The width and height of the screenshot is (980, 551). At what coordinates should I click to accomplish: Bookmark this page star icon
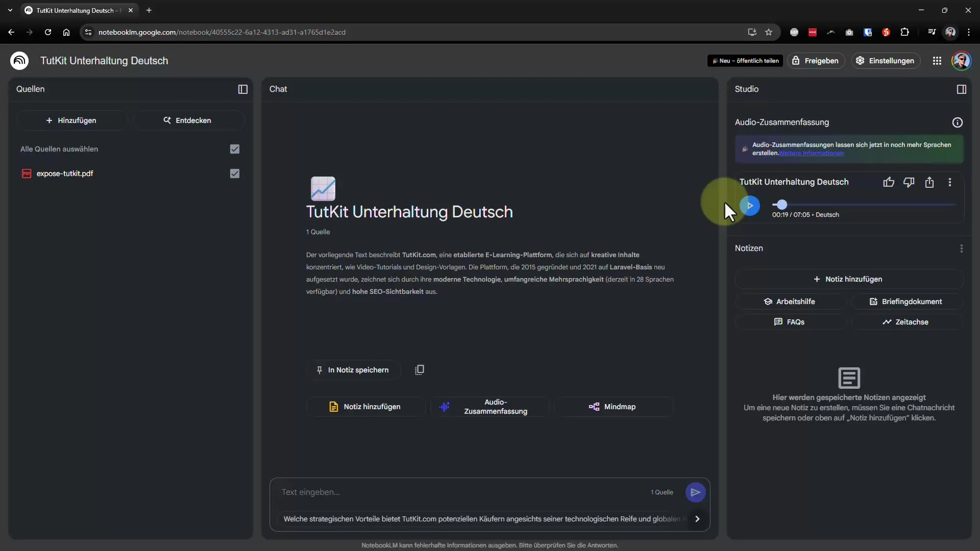[x=769, y=32]
